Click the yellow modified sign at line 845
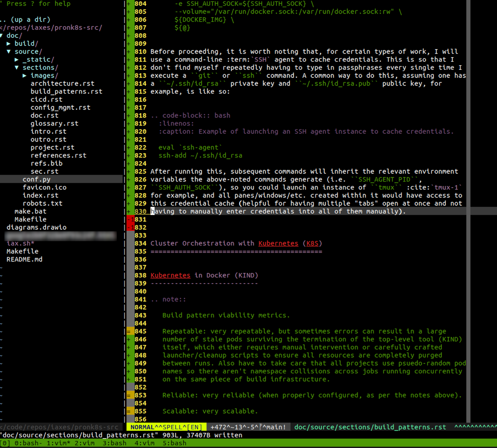The width and height of the screenshot is (497, 448). pyautogui.click(x=130, y=332)
